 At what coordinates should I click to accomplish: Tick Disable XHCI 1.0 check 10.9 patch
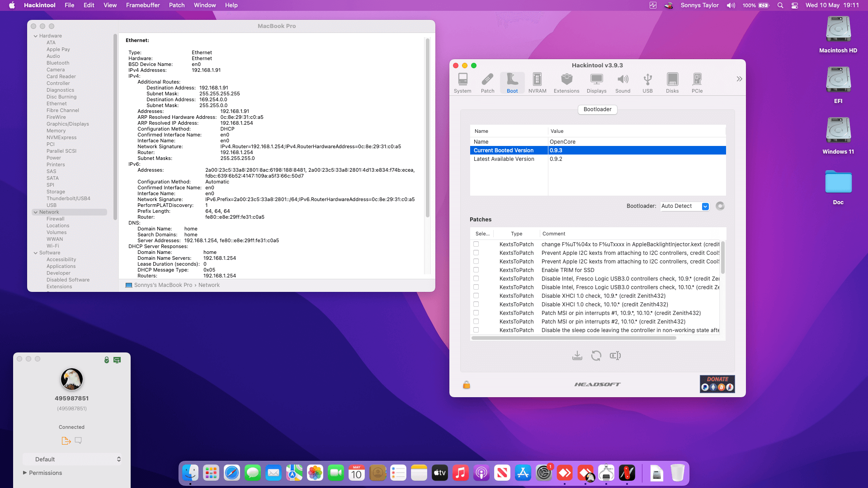point(476,296)
